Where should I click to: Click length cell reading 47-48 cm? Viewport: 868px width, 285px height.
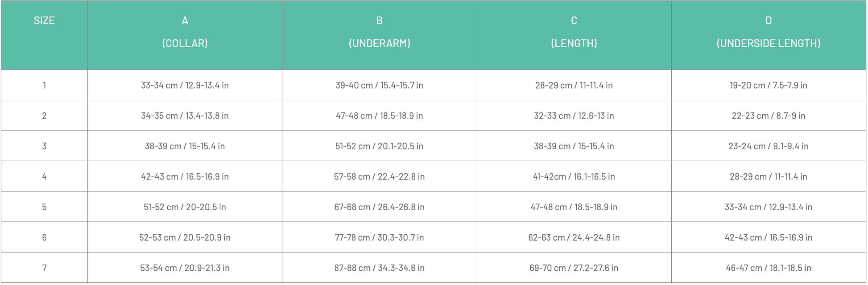point(574,207)
